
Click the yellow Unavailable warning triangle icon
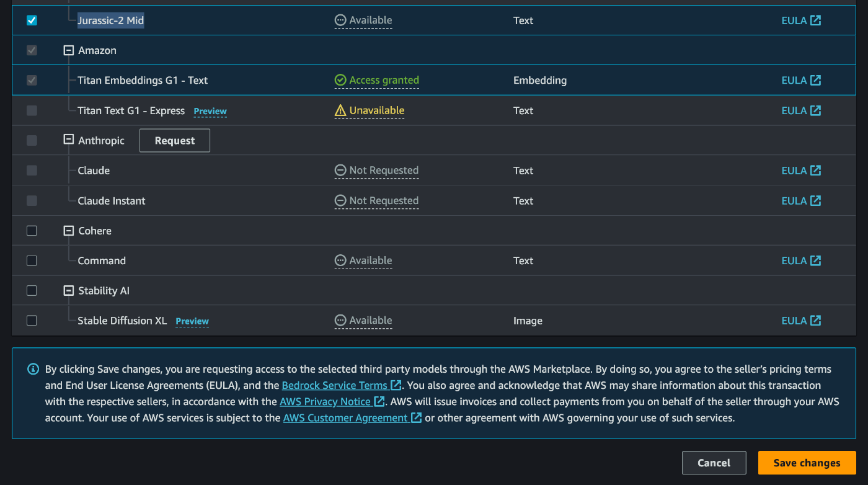point(340,110)
